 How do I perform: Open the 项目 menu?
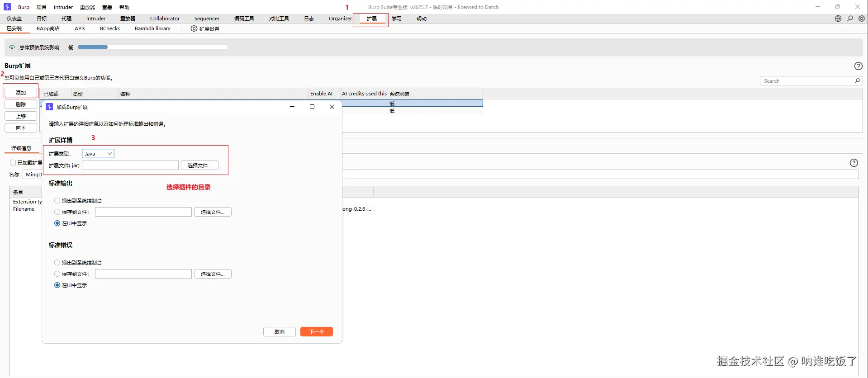[42, 7]
